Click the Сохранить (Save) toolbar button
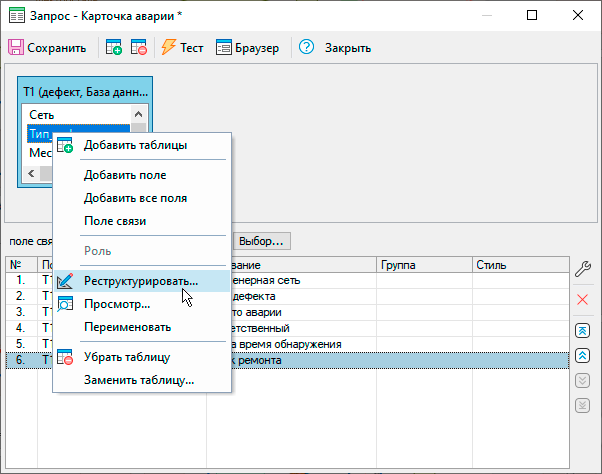Image resolution: width=602 pixels, height=474 pixels. coord(46,48)
